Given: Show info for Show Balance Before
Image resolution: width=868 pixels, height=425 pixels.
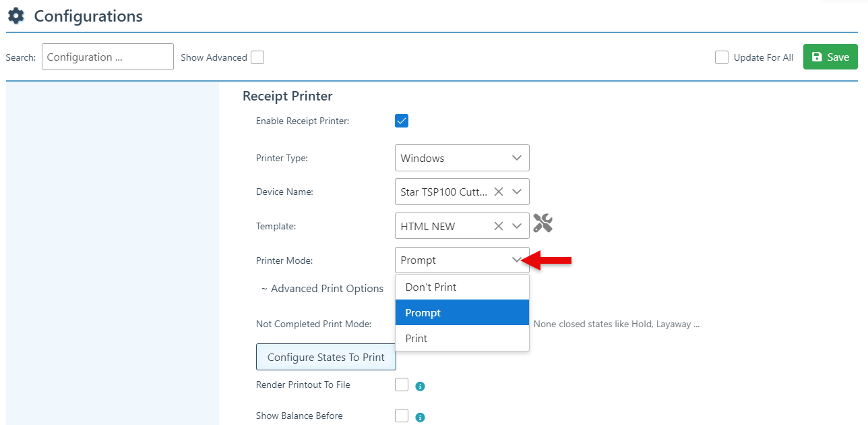Looking at the screenshot, I should 420,418.
